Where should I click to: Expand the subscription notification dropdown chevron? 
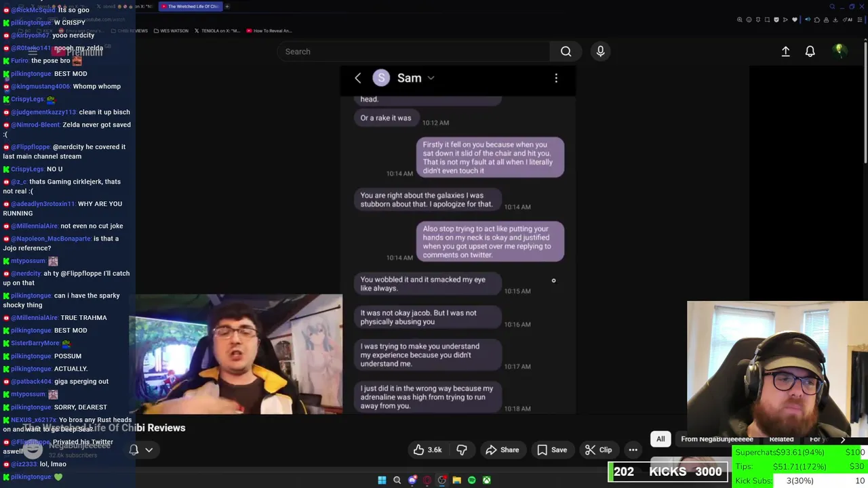[x=149, y=449]
